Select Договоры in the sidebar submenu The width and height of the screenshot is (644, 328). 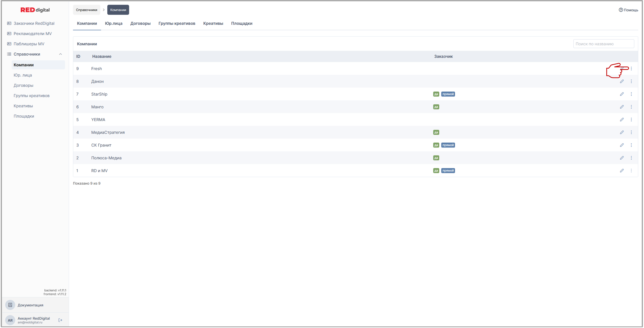[23, 85]
